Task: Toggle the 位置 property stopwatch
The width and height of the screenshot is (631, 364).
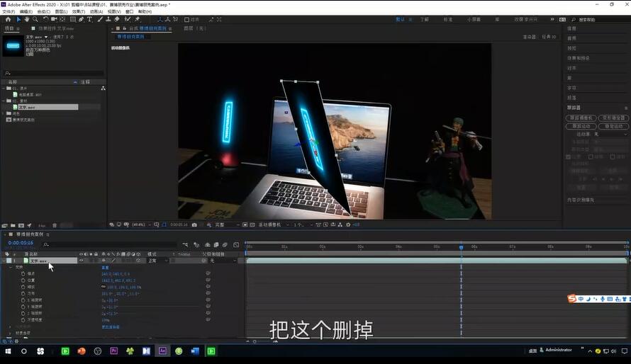Action: (x=23, y=280)
